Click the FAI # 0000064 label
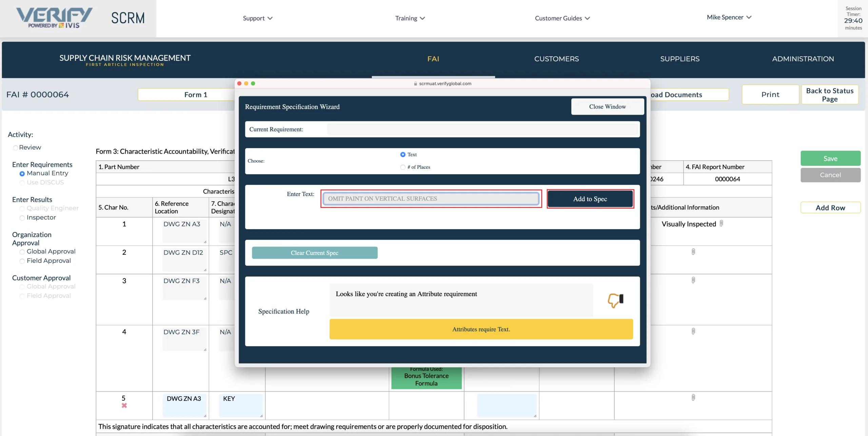Image resolution: width=868 pixels, height=436 pixels. (x=38, y=95)
